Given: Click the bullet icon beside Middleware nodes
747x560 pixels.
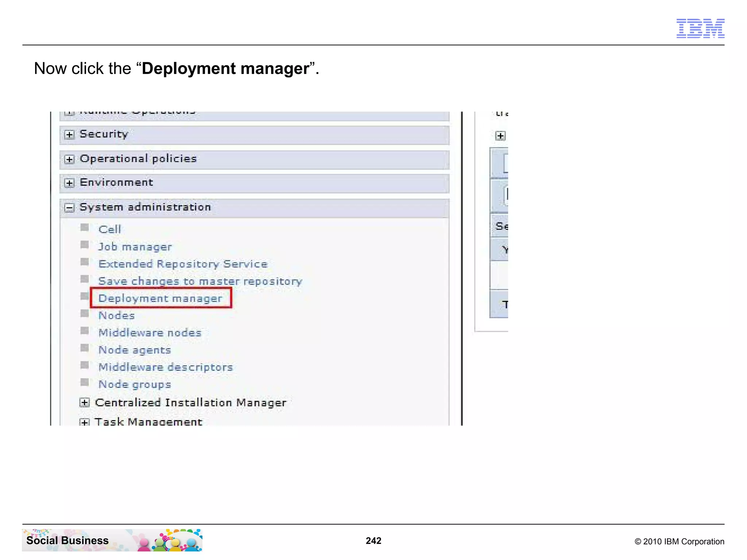Looking at the screenshot, I should click(x=85, y=331).
